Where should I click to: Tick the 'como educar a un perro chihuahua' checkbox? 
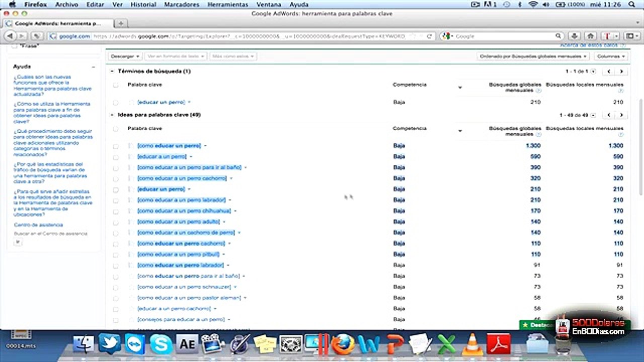116,211
